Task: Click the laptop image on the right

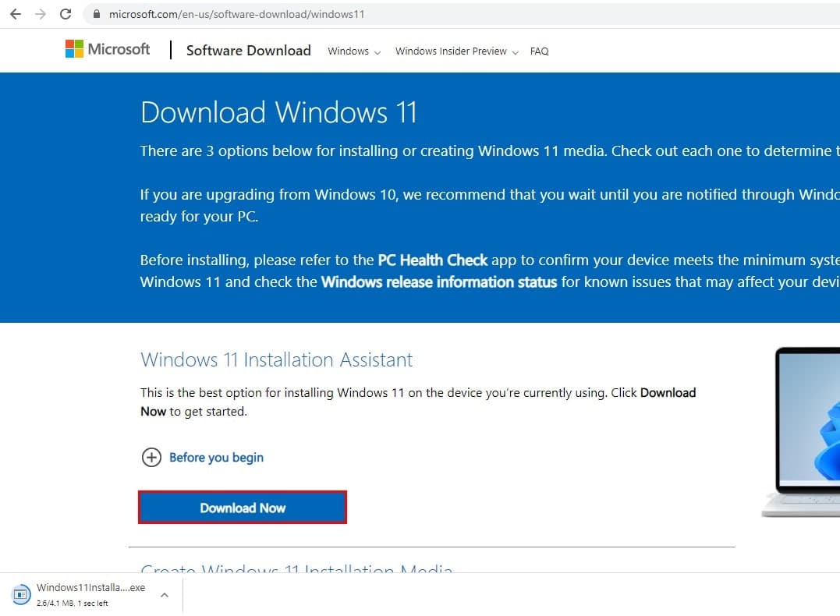Action: [x=803, y=433]
